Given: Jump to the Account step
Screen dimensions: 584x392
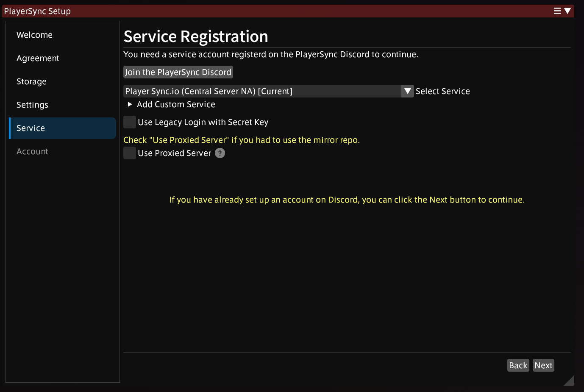Looking at the screenshot, I should pos(32,151).
